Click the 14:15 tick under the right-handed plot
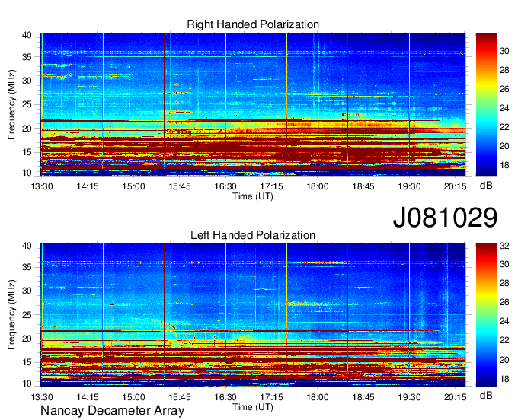 pyautogui.click(x=88, y=186)
